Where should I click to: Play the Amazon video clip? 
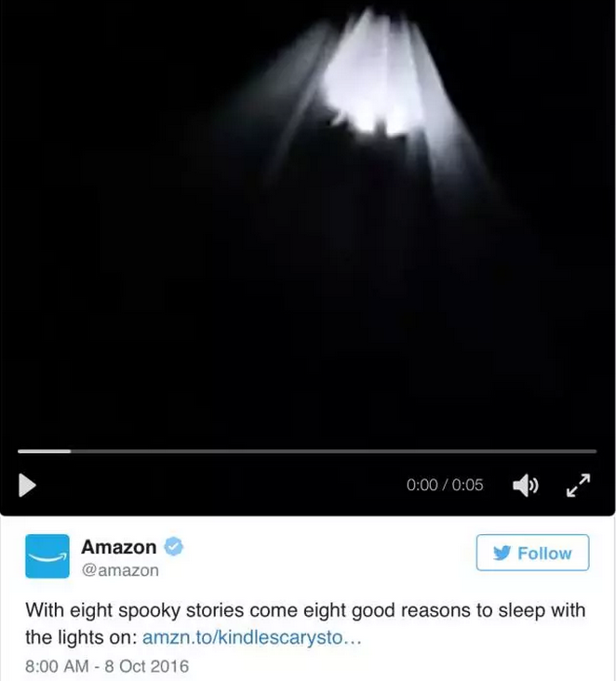(27, 485)
